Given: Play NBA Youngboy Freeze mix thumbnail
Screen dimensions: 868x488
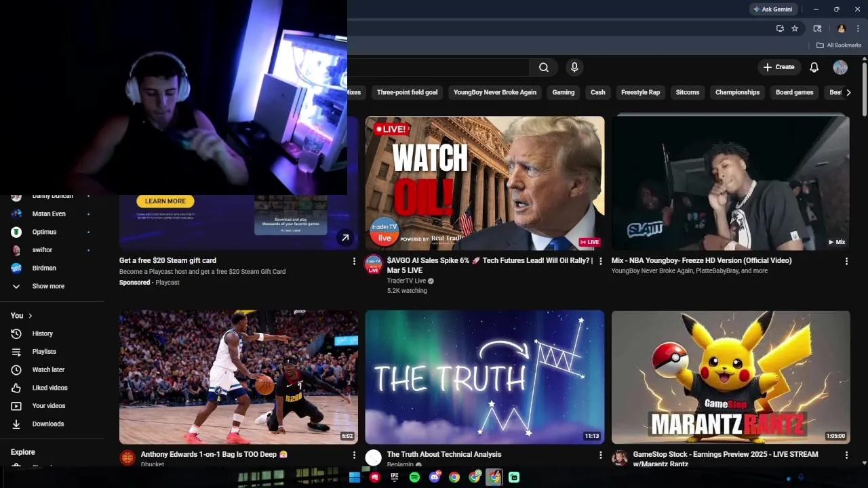Looking at the screenshot, I should pos(730,183).
